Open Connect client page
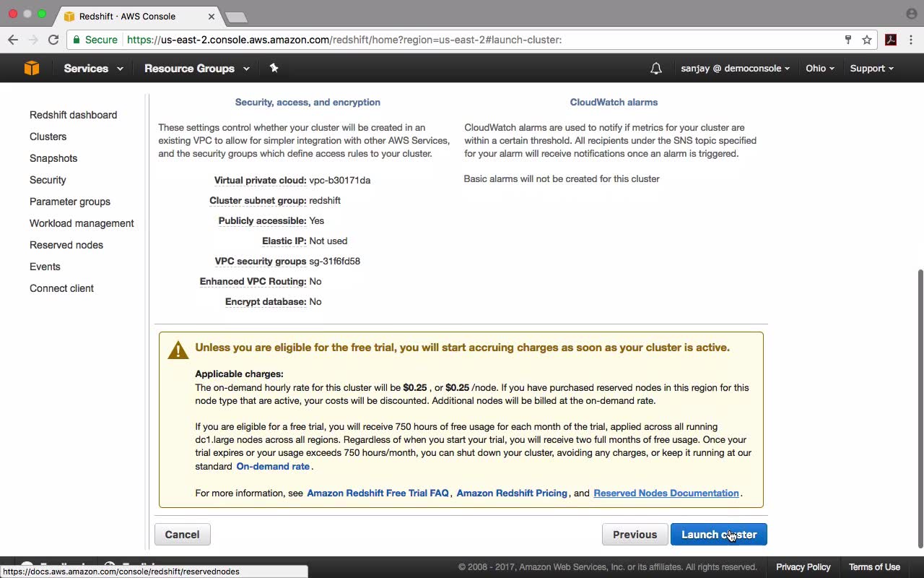924x578 pixels. tap(61, 288)
